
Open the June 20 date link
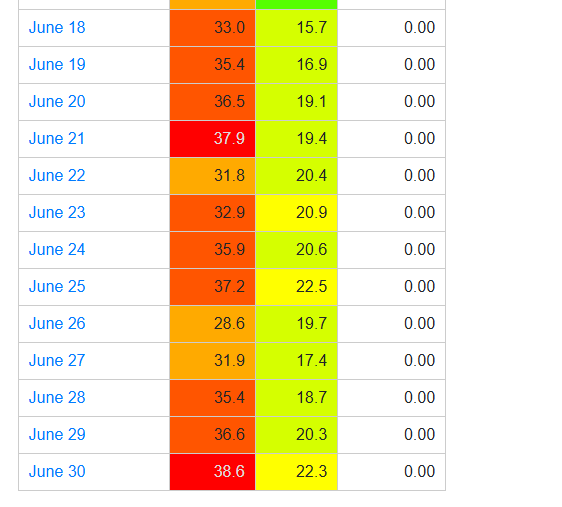pos(57,101)
